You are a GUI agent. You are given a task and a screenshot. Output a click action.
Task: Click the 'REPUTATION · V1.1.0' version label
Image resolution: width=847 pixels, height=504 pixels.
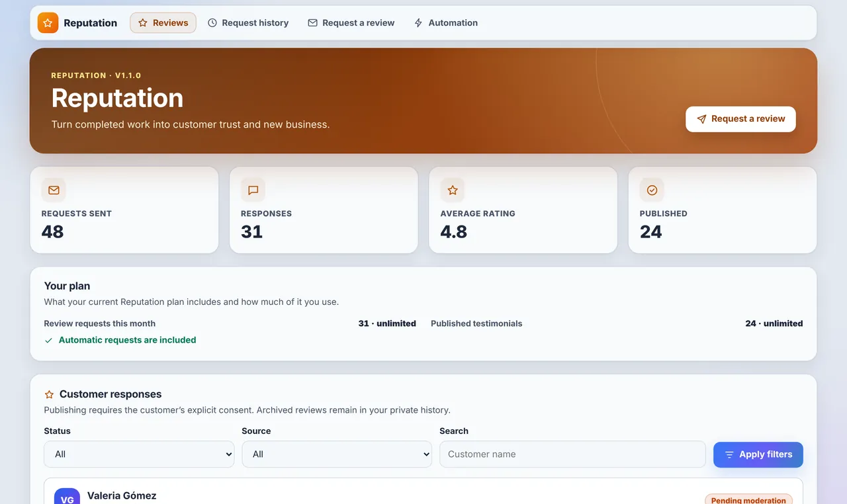(x=96, y=75)
